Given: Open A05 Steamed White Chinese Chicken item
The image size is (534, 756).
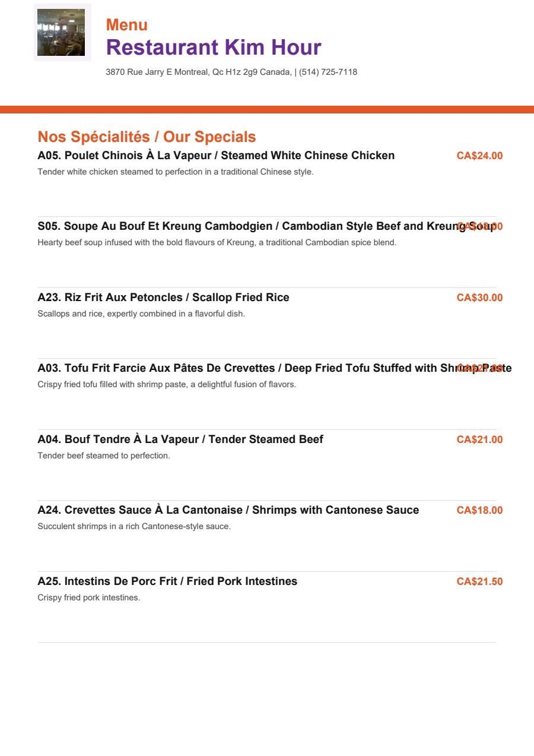Looking at the screenshot, I should pyautogui.click(x=216, y=156).
